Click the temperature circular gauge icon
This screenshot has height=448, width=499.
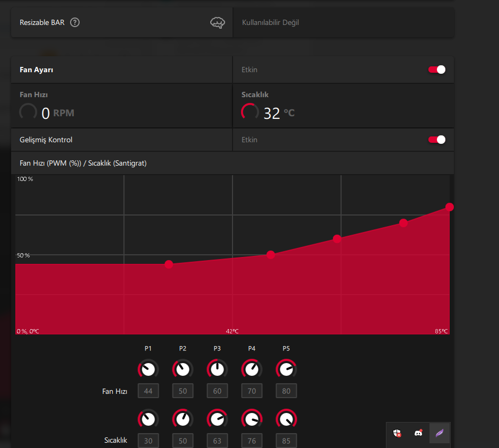point(250,111)
